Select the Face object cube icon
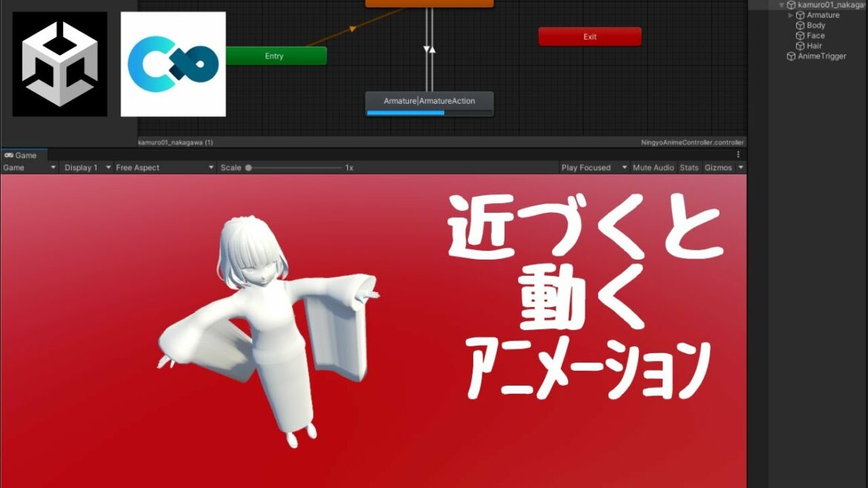868x488 pixels. 800,36
